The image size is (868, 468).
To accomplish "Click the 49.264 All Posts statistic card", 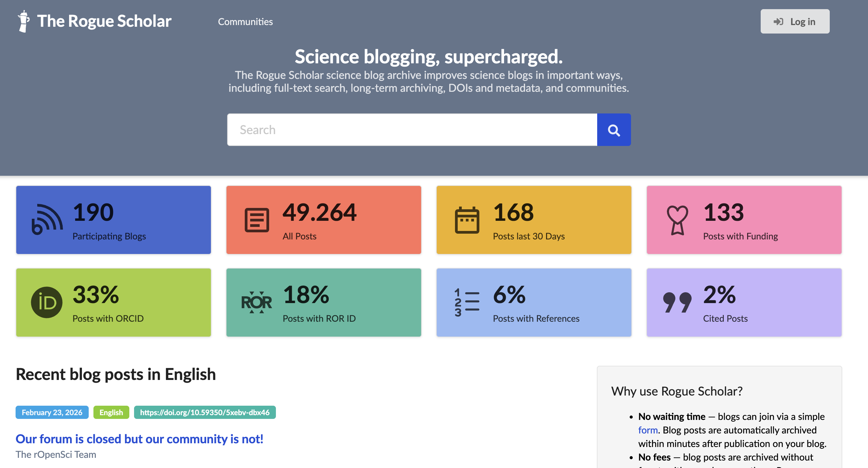I will click(324, 220).
